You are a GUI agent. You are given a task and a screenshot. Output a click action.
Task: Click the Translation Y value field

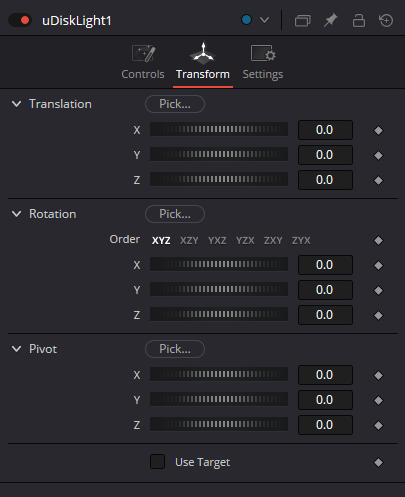[x=325, y=155]
